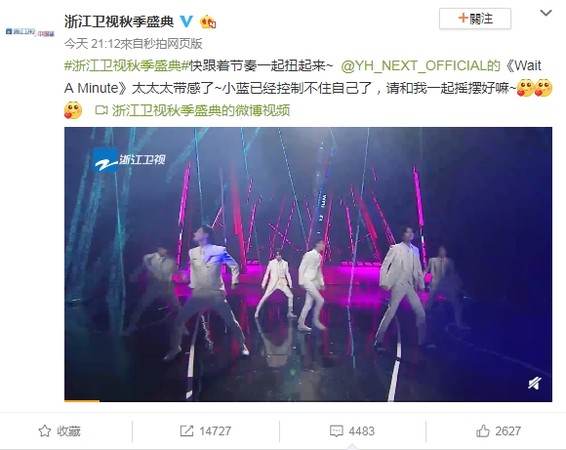Play the Wait A Minute performance video
The height and width of the screenshot is (450, 566).
click(308, 264)
